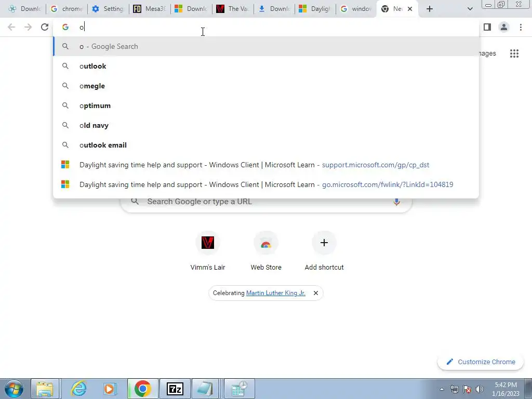Open Windows Explorer from the taskbar
This screenshot has width=532, height=399.
pyautogui.click(x=45, y=389)
